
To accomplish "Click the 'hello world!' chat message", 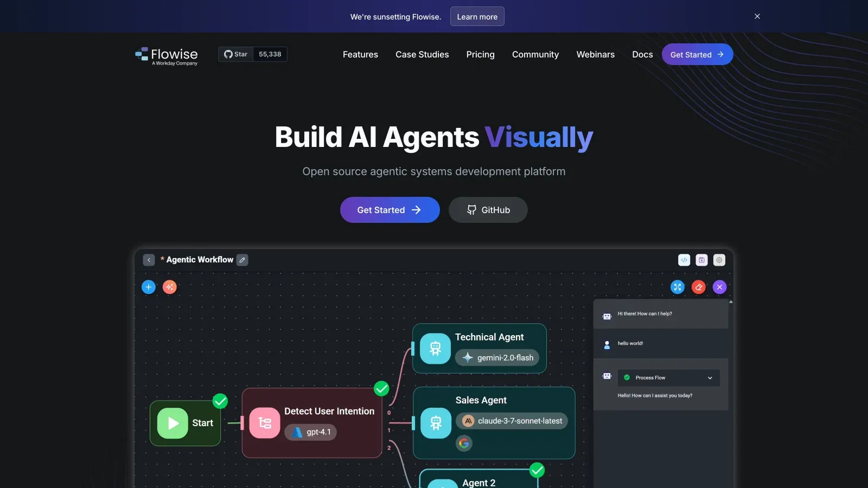I will click(630, 343).
